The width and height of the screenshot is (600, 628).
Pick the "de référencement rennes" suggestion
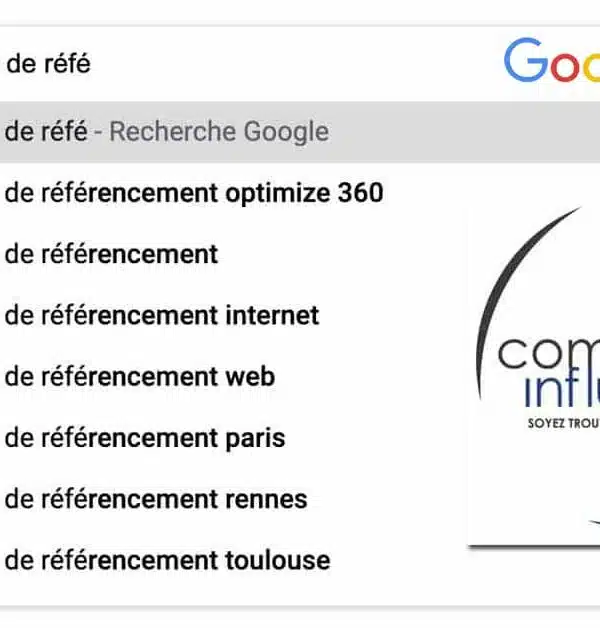(x=156, y=499)
